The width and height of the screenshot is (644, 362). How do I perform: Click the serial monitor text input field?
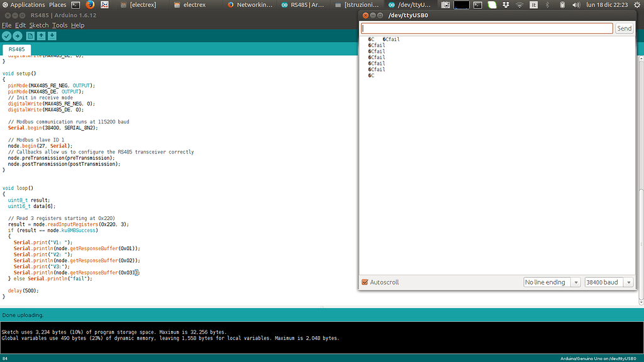tap(487, 28)
